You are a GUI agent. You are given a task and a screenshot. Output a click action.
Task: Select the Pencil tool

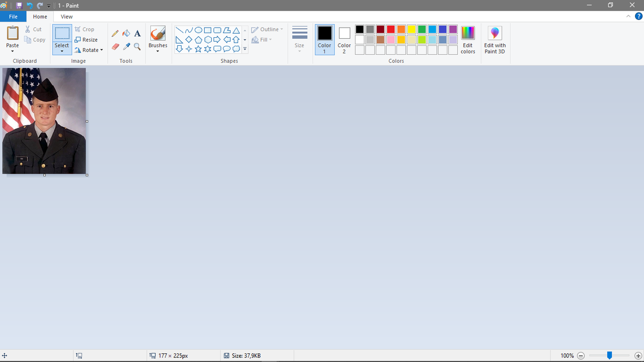(115, 33)
